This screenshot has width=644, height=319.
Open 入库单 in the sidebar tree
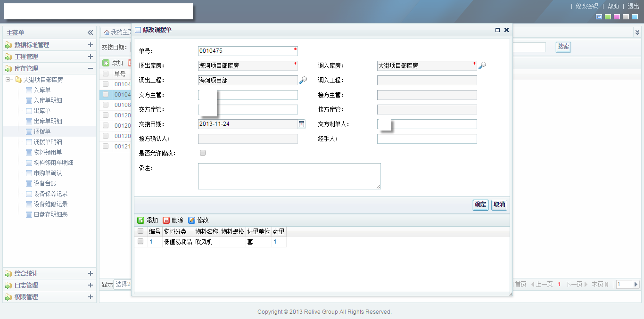42,90
